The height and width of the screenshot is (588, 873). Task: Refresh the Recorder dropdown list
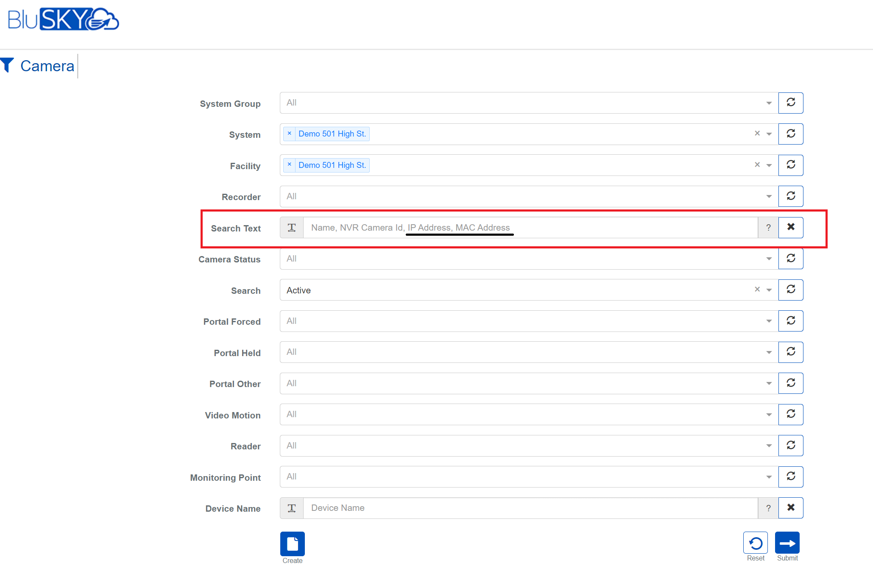coord(790,196)
